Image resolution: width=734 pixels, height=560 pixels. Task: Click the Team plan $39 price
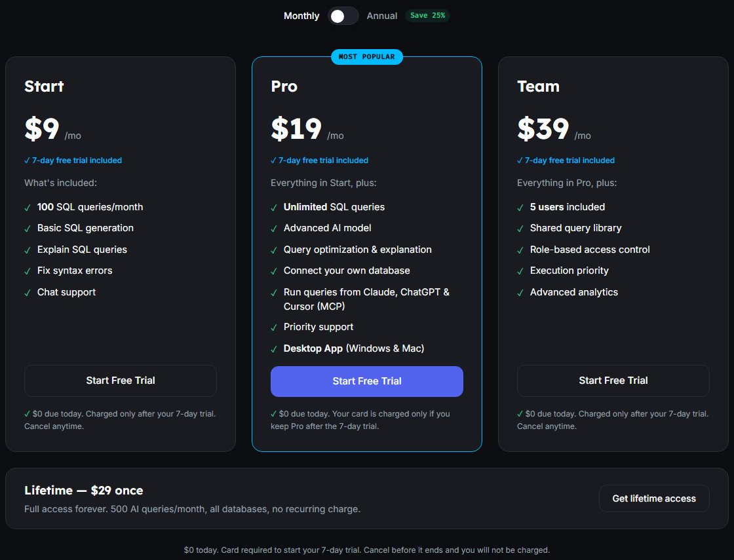point(543,128)
